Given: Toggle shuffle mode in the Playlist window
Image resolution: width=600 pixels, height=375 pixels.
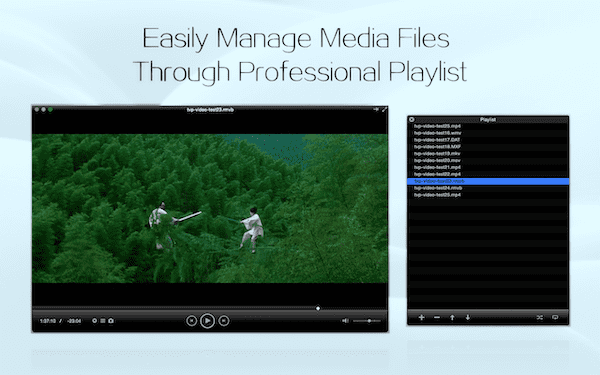Looking at the screenshot, I should pyautogui.click(x=540, y=317).
